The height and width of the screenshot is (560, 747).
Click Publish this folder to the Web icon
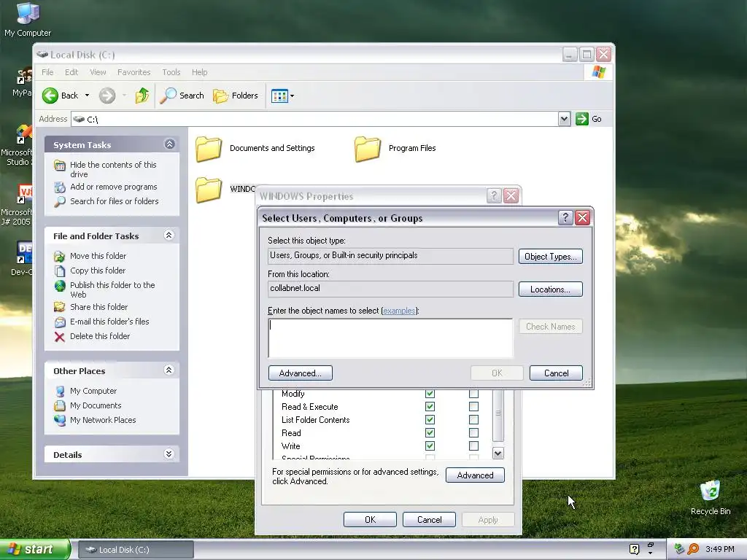coord(60,286)
